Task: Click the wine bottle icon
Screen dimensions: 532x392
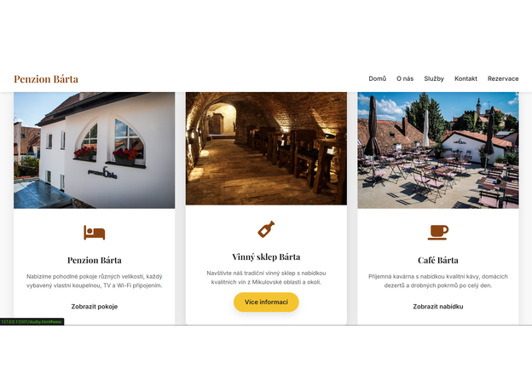Action: click(x=266, y=229)
